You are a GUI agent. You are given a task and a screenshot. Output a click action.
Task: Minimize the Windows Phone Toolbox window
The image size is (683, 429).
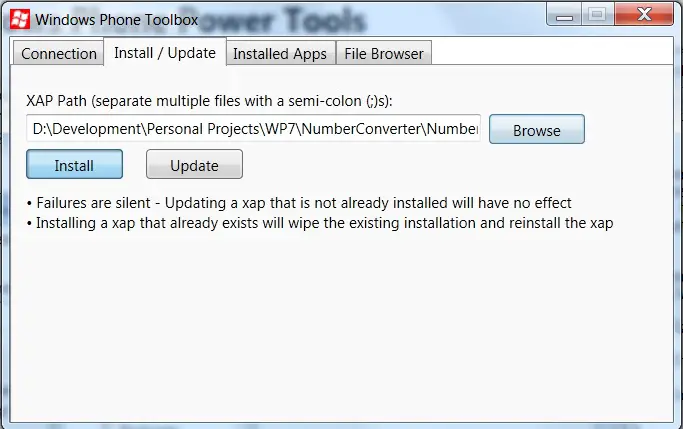564,15
